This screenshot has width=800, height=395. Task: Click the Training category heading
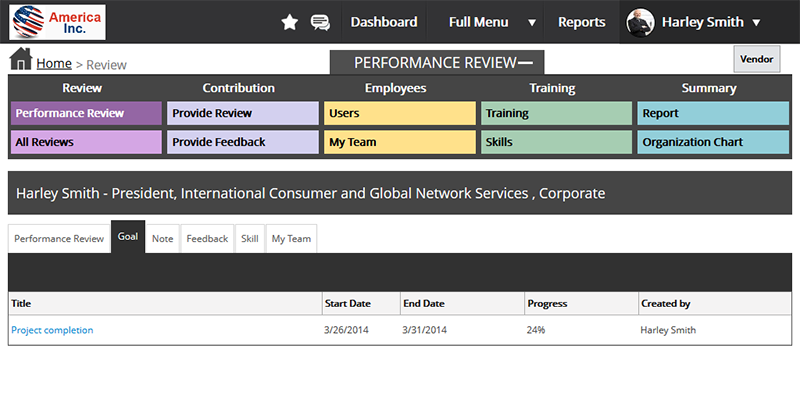(x=552, y=88)
